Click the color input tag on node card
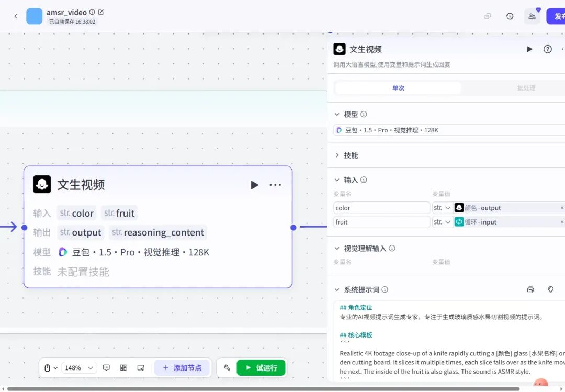Screen dimensions: 565x392 [x=77, y=213]
